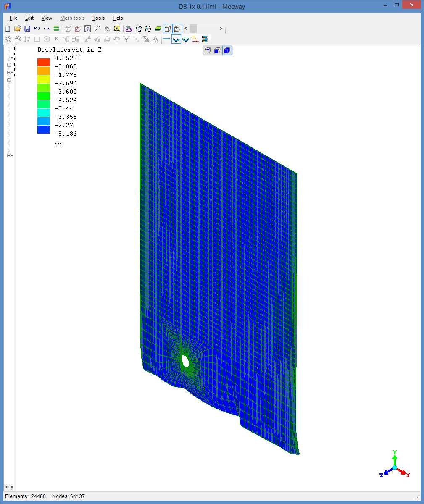The width and height of the screenshot is (424, 504).
Task: Click the Redo arrow icon
Action: click(47, 29)
